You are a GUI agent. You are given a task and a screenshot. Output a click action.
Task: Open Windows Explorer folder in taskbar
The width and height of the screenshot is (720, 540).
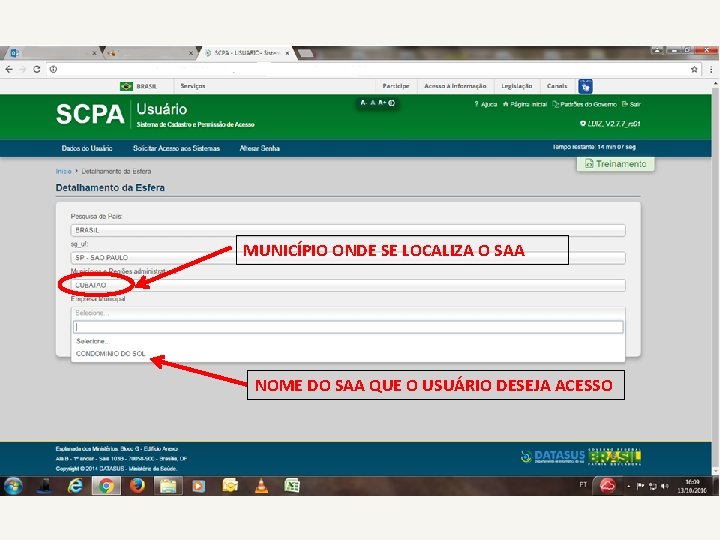click(x=168, y=486)
